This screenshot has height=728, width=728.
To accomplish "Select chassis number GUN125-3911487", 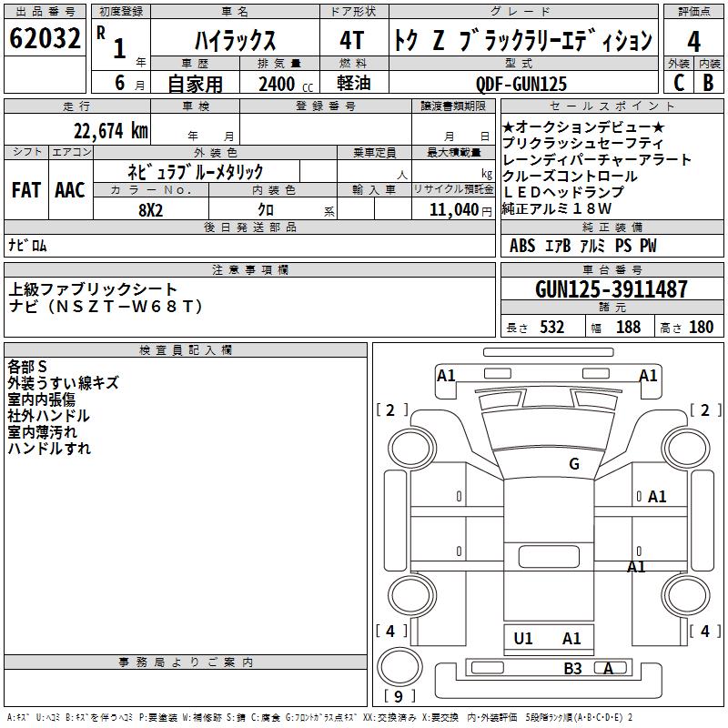I will (612, 288).
